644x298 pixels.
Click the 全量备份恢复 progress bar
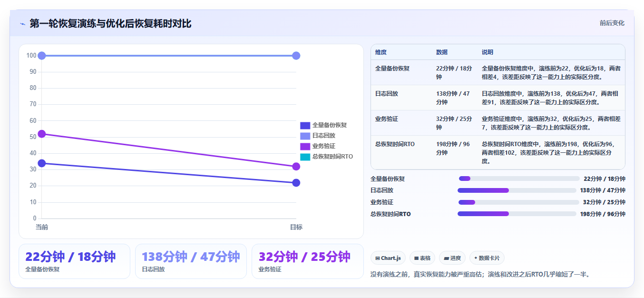click(x=519, y=179)
